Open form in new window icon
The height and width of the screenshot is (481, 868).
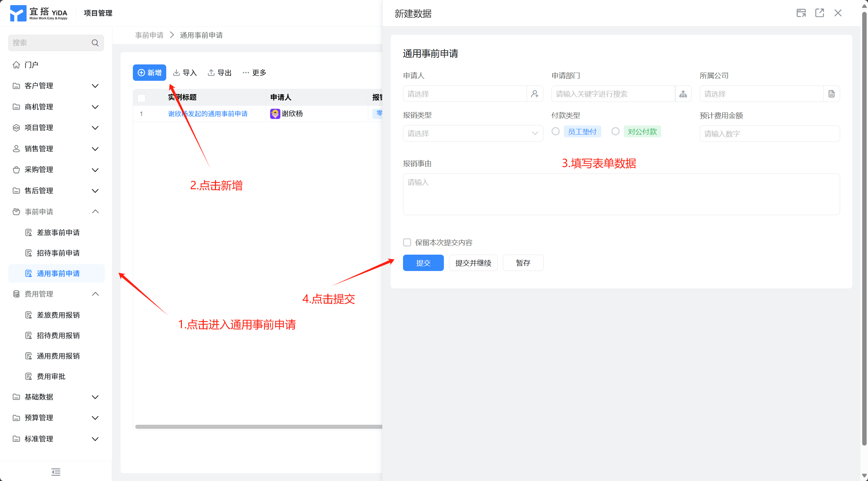point(819,13)
